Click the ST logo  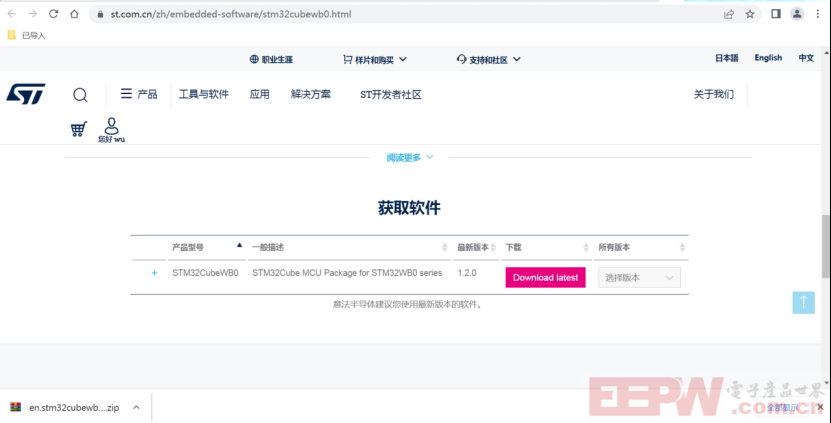26,94
